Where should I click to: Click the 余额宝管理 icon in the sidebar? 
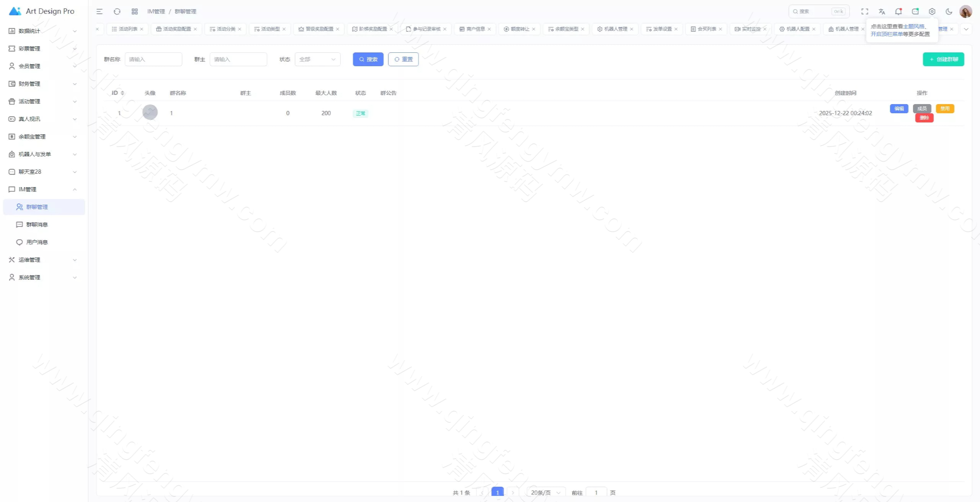point(12,137)
